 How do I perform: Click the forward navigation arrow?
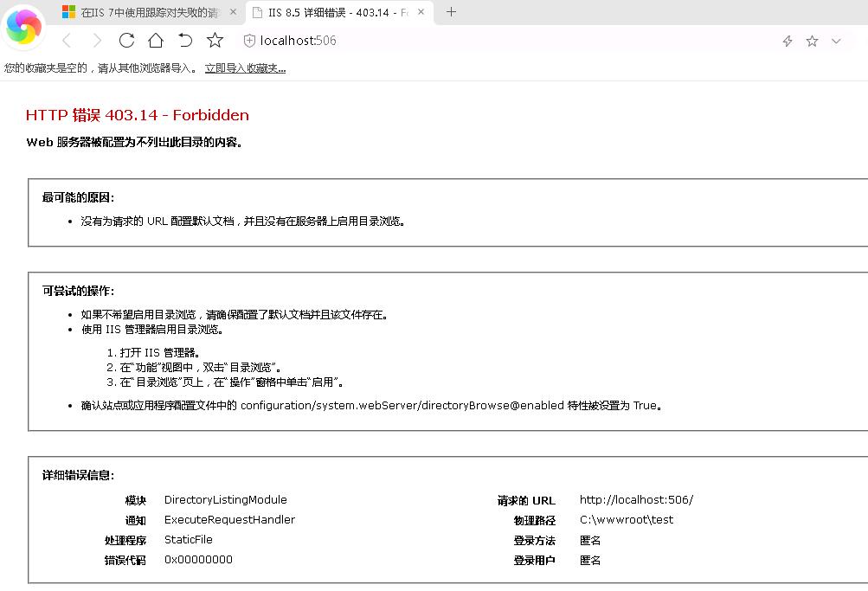point(96,41)
